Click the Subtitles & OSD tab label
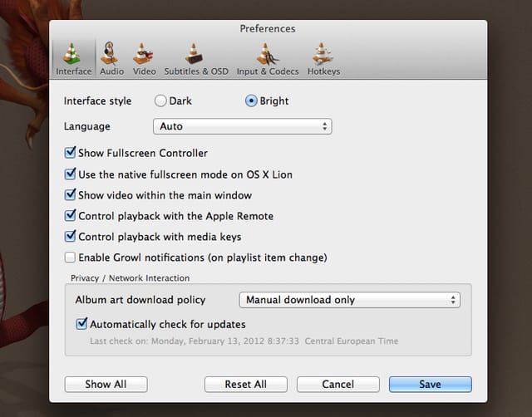532x417 pixels. (x=196, y=71)
